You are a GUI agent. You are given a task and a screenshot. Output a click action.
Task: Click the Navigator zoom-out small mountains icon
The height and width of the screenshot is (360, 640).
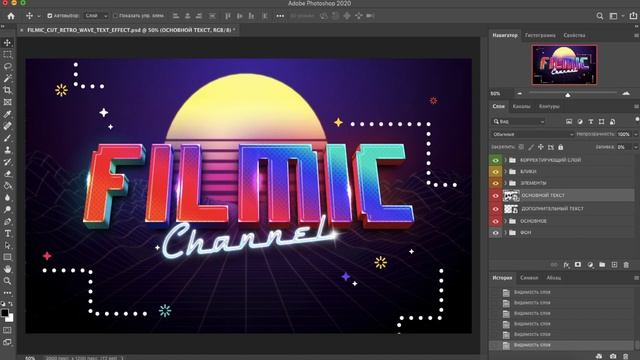(519, 93)
